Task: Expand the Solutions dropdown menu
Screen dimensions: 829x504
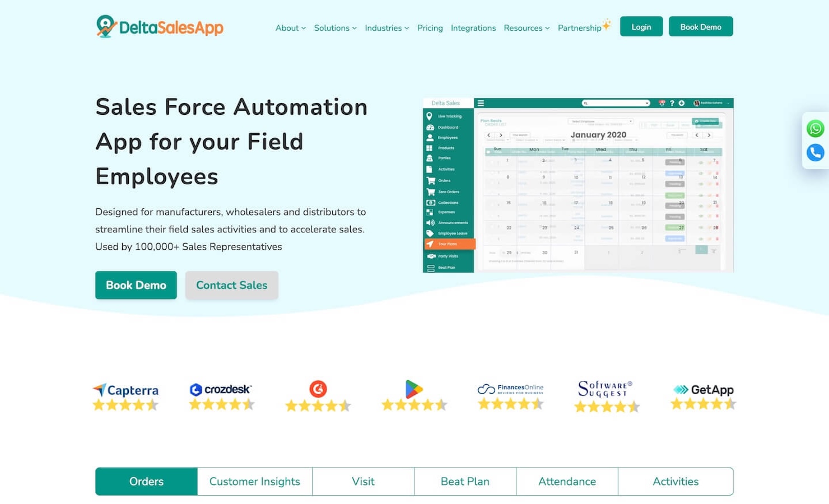Action: tap(335, 28)
